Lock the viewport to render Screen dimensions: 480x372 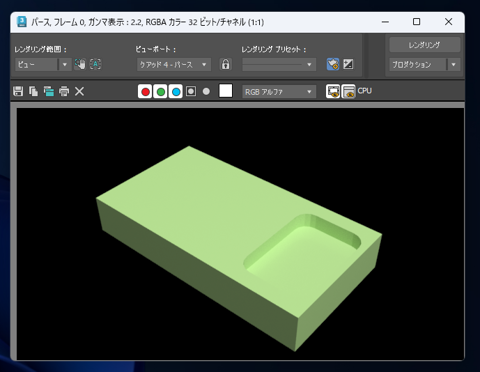coord(226,64)
